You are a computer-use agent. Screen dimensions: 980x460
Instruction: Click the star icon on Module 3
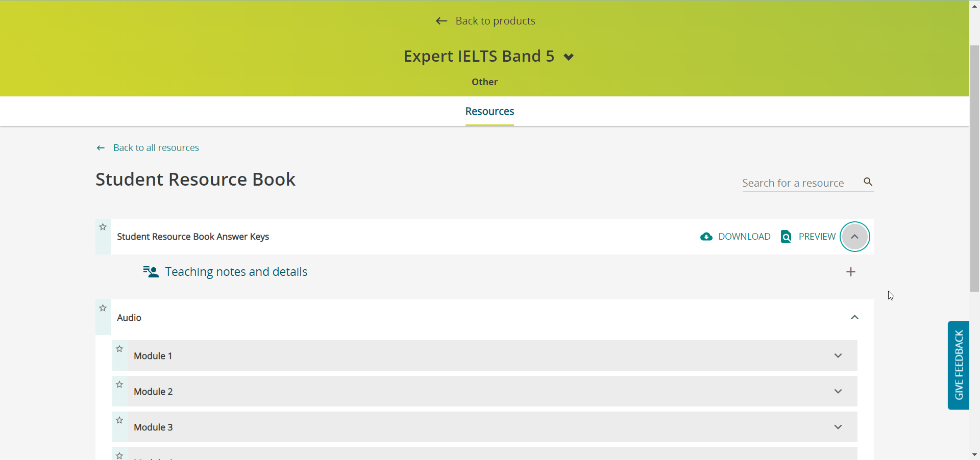point(119,420)
